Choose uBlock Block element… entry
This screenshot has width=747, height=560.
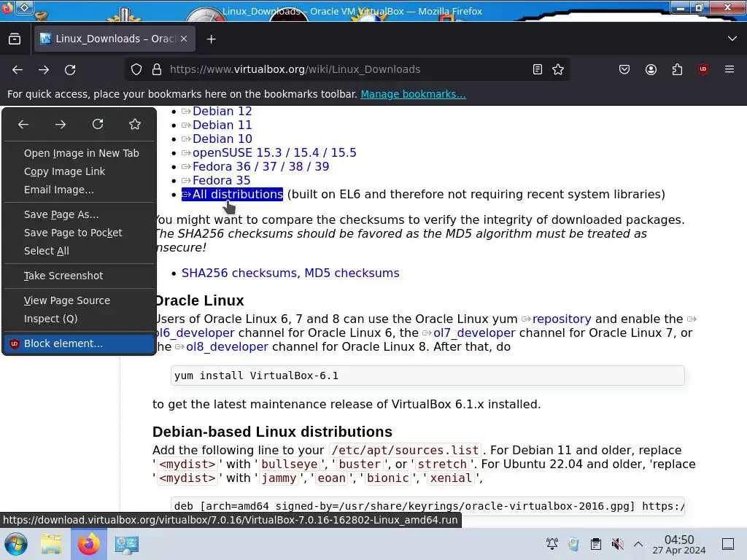click(x=79, y=343)
